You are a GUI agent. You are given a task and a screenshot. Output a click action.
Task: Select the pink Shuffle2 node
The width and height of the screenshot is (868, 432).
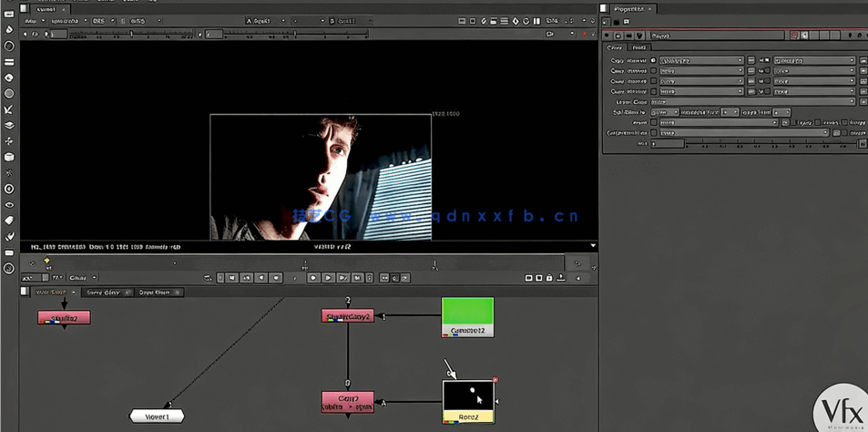point(64,318)
